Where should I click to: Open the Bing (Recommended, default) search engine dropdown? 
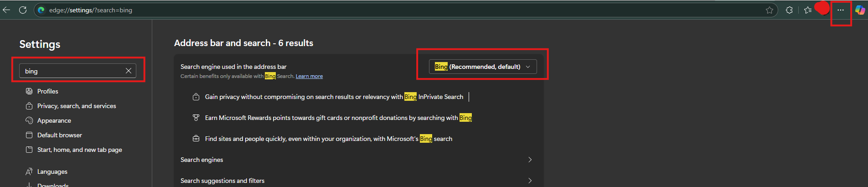pyautogui.click(x=483, y=67)
